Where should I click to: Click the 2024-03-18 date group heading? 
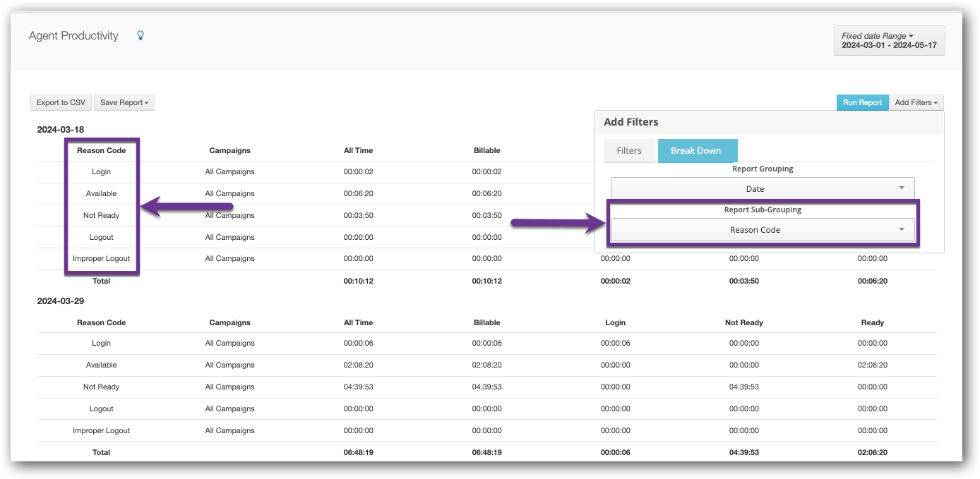[61, 130]
